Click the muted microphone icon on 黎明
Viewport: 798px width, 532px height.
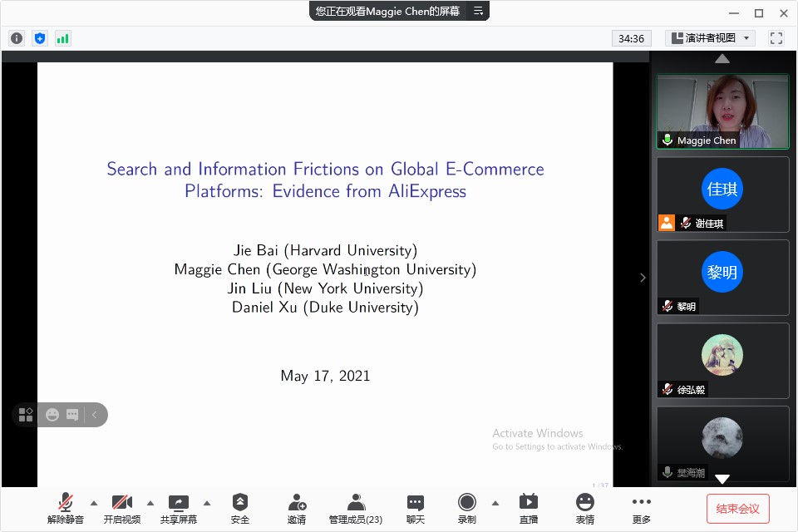point(667,306)
